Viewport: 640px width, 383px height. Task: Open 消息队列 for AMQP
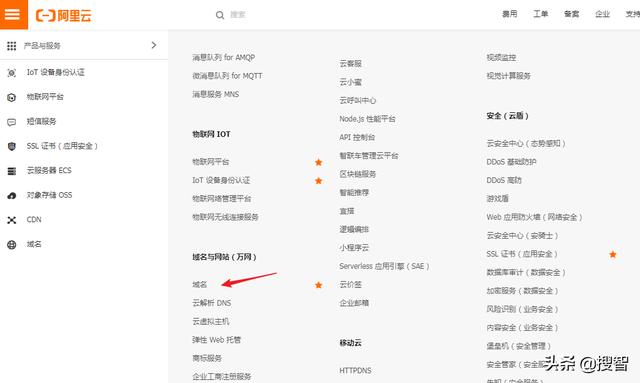click(224, 58)
